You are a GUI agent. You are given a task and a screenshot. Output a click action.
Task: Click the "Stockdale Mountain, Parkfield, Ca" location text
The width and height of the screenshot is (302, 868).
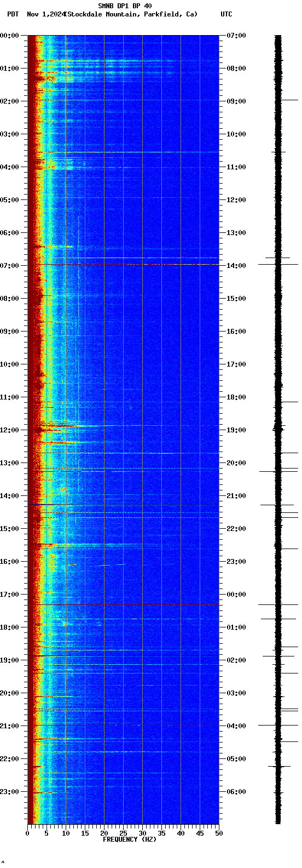point(131,14)
